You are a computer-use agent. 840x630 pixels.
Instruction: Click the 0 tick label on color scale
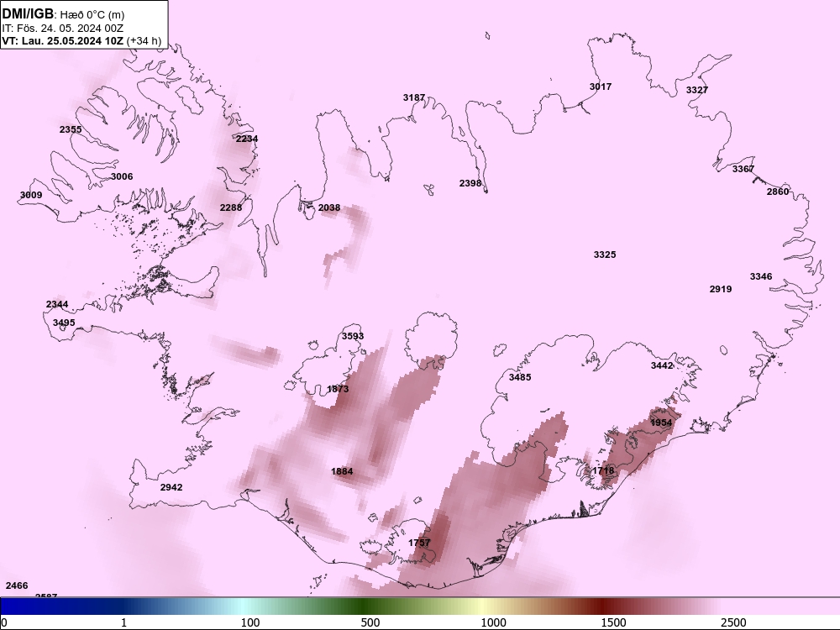click(x=4, y=622)
